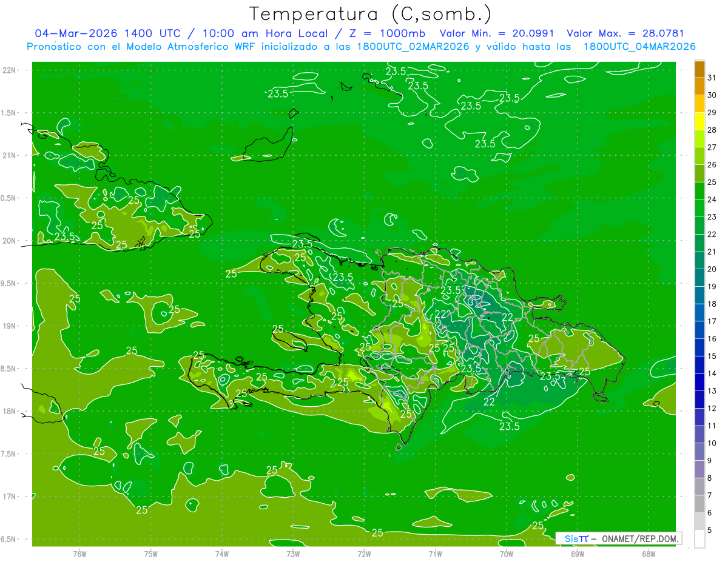Click the "24" color scale label
The image size is (728, 562).
pos(712,199)
